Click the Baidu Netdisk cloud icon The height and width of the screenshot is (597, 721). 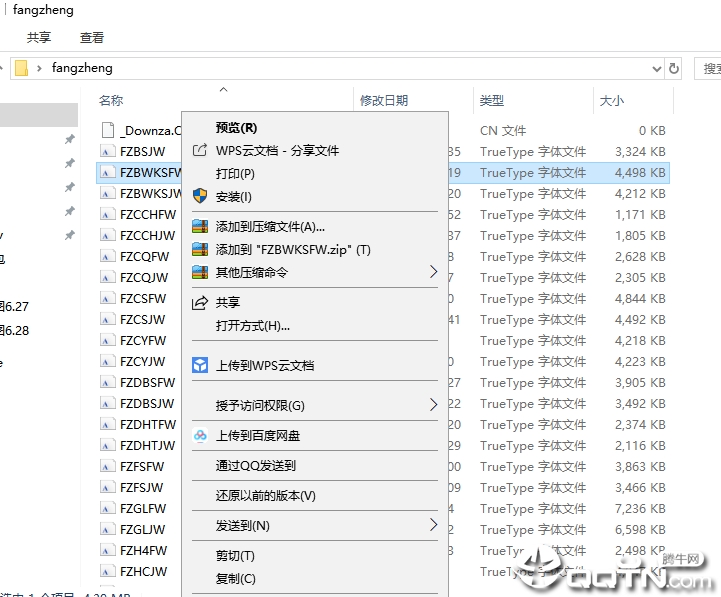tap(199, 435)
